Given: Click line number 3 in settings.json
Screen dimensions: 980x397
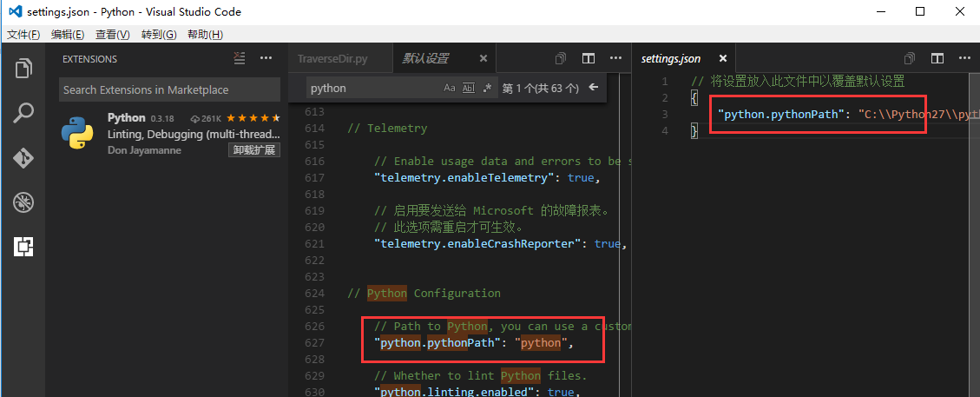Looking at the screenshot, I should tap(665, 115).
